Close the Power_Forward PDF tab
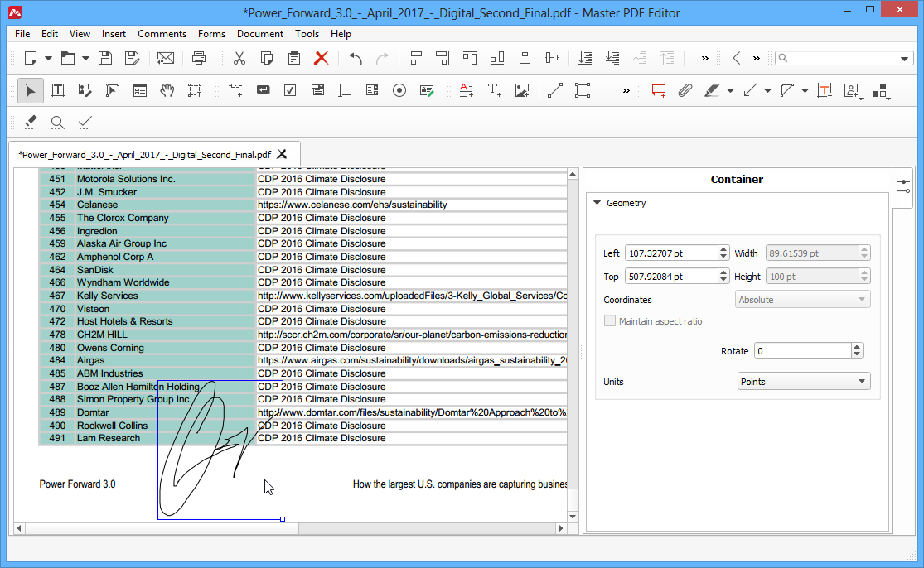The image size is (924, 568). (x=283, y=154)
